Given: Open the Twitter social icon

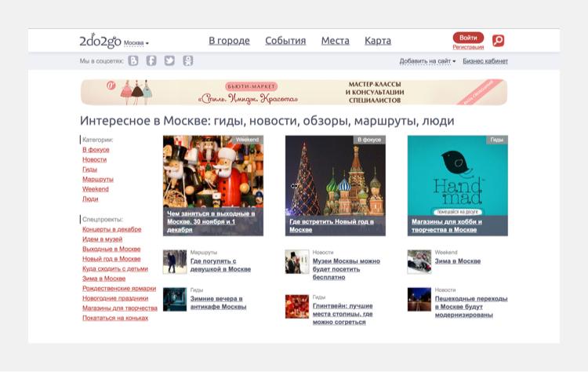Looking at the screenshot, I should point(169,60).
